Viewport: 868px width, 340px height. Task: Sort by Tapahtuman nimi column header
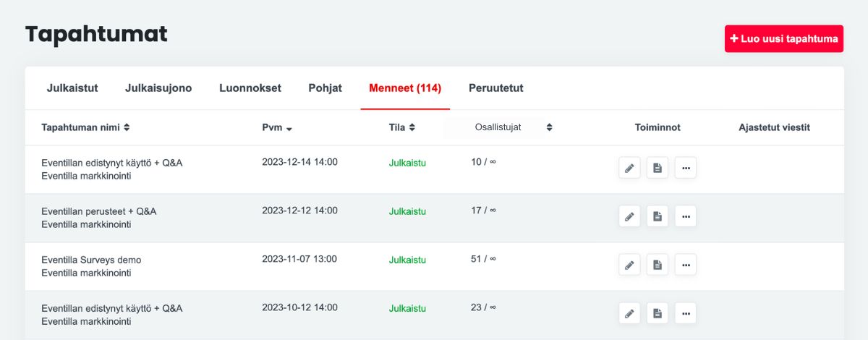(x=85, y=127)
